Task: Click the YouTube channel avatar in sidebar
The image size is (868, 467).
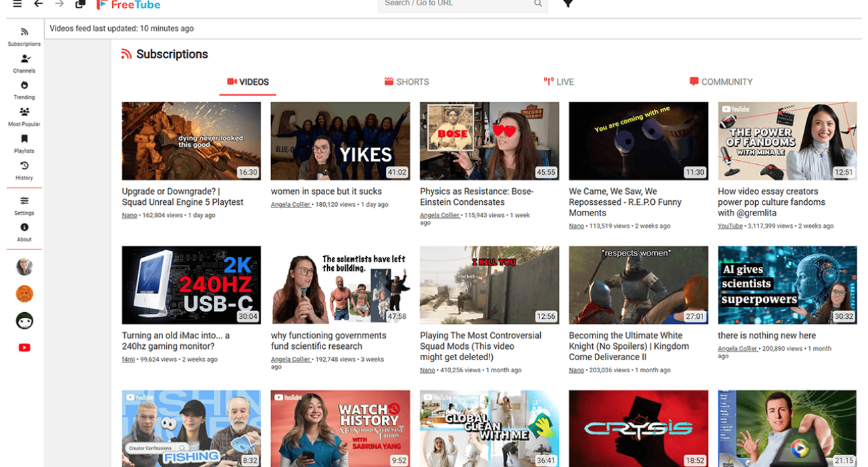Action: [x=24, y=347]
